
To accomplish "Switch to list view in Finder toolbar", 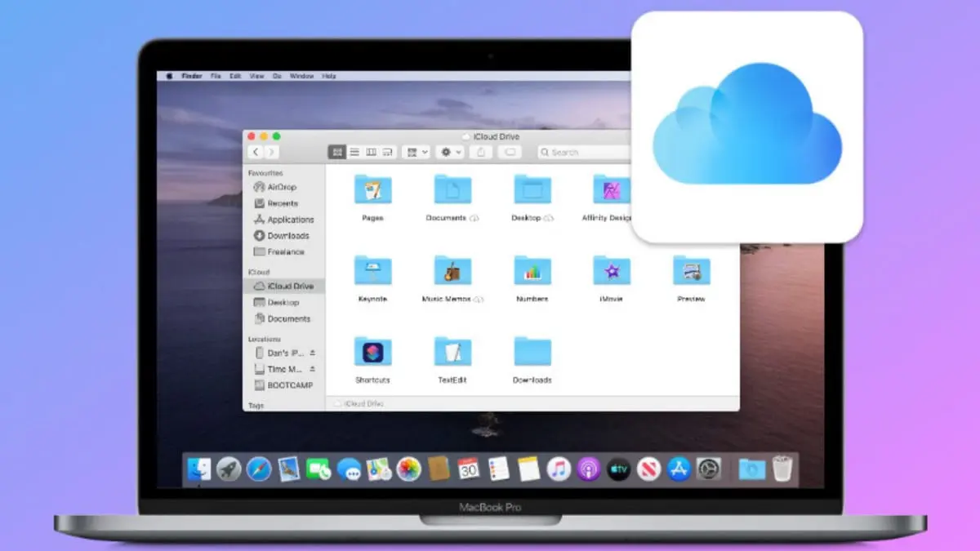I will pyautogui.click(x=354, y=152).
